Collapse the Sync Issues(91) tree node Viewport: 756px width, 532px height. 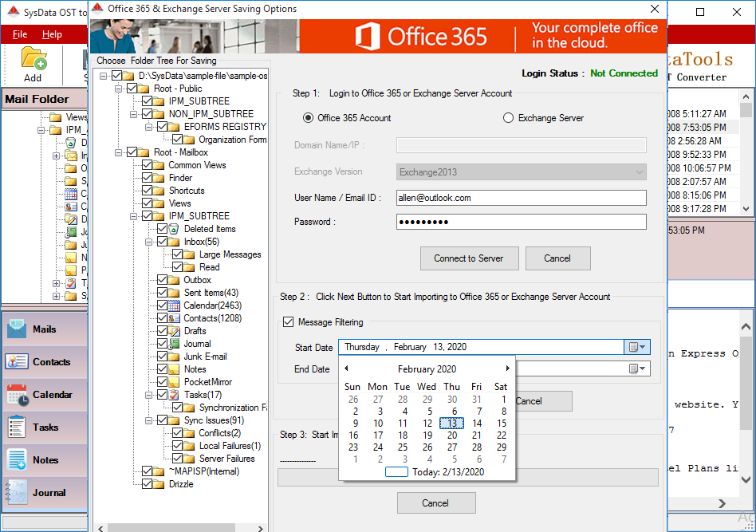tap(149, 420)
